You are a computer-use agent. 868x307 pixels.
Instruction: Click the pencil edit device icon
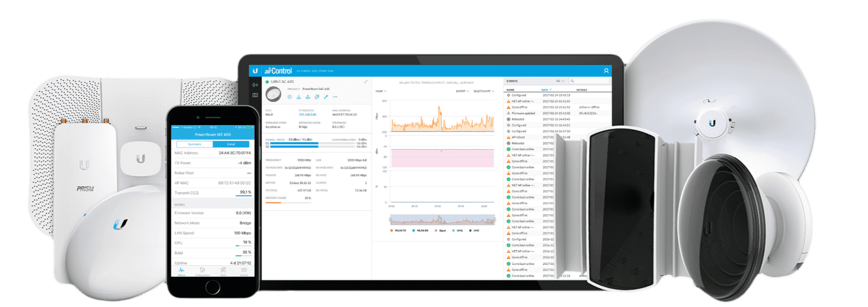(x=326, y=97)
